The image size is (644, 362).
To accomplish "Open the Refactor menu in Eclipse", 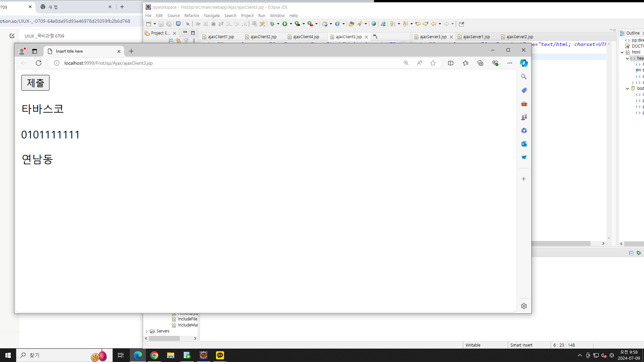I will click(x=192, y=16).
